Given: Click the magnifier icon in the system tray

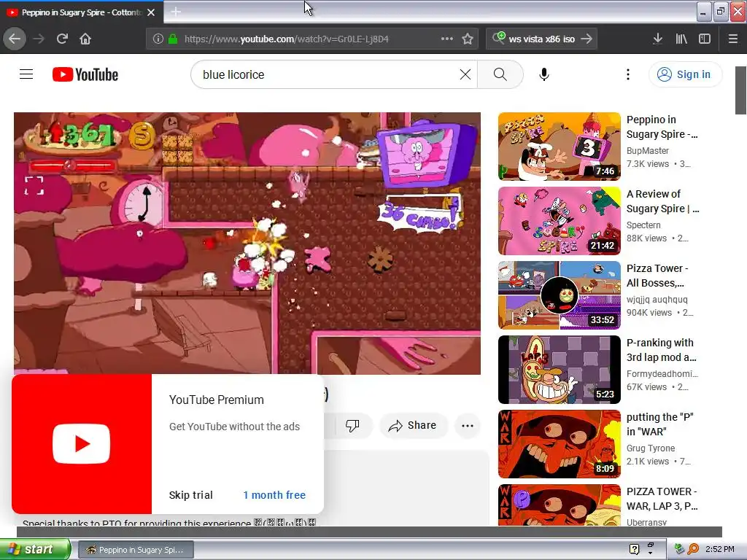Looking at the screenshot, I should click(x=693, y=549).
